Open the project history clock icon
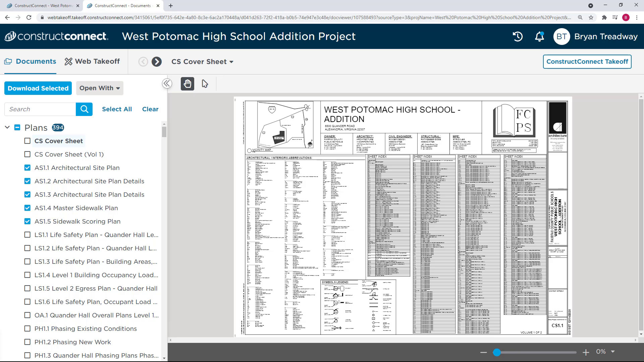Viewport: 644px width, 362px height. point(518,37)
